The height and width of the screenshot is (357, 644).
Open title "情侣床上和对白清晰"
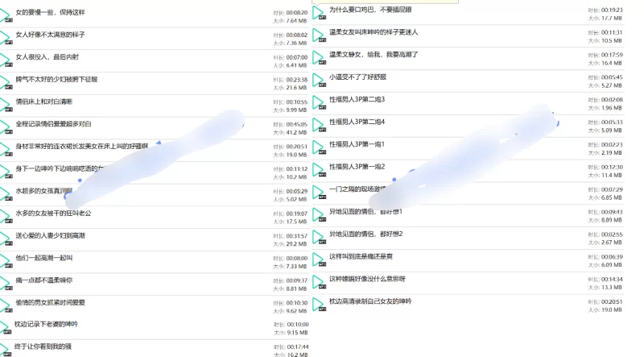click(44, 102)
